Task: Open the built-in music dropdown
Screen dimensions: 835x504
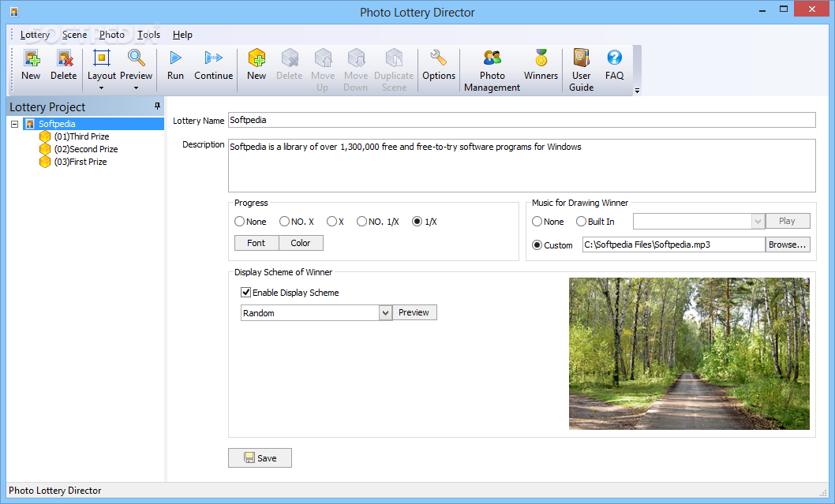Action: (x=758, y=222)
